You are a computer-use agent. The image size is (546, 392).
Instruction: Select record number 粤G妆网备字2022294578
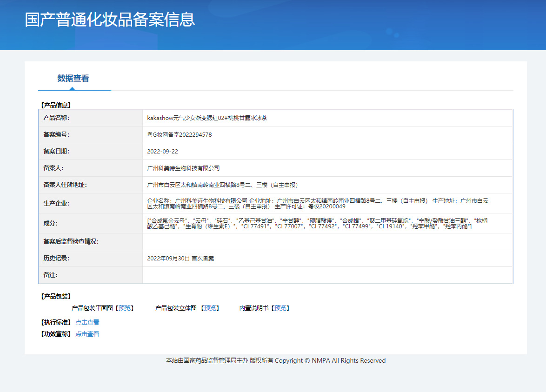[180, 135]
